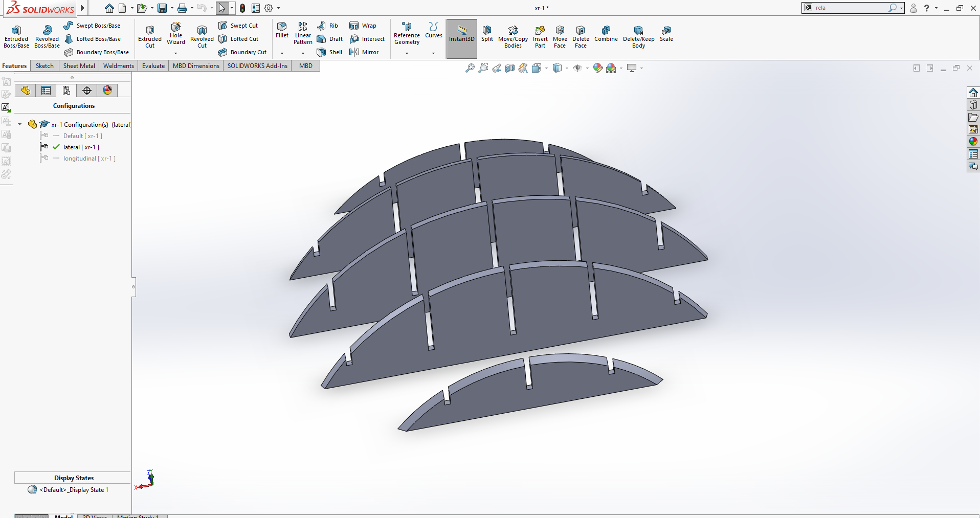The image size is (980, 518).
Task: Select the Default [xr-1] configuration
Action: coord(83,136)
